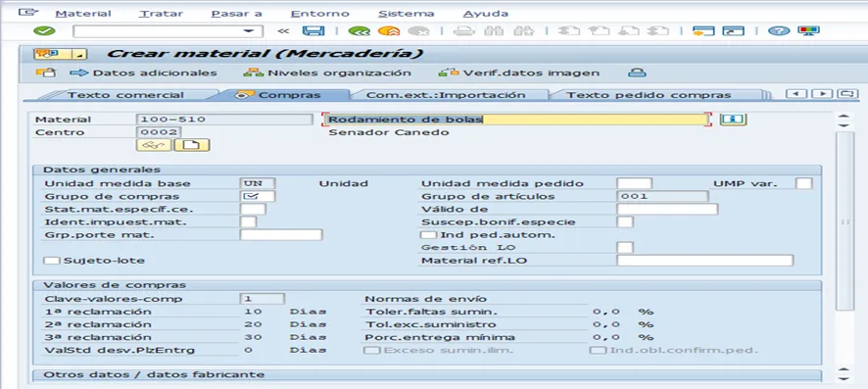
Task: Click the main vertical scrollbar
Action: tap(844, 221)
